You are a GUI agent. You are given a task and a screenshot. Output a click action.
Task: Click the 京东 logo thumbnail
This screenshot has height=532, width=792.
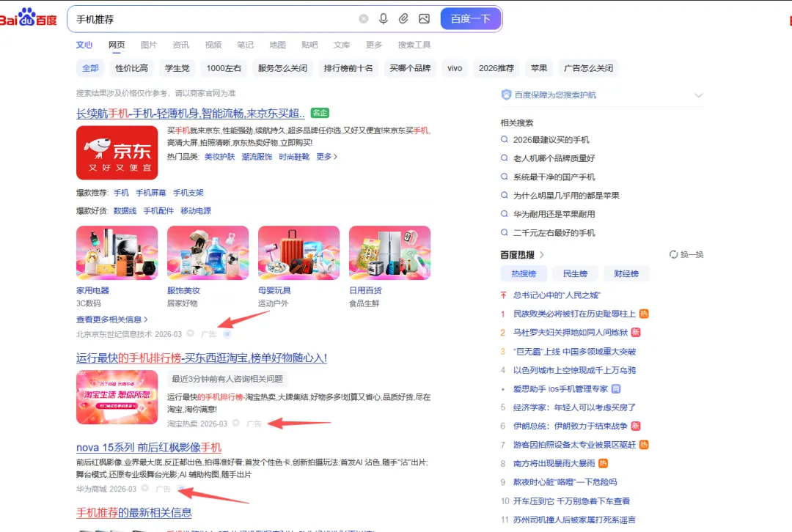117,152
